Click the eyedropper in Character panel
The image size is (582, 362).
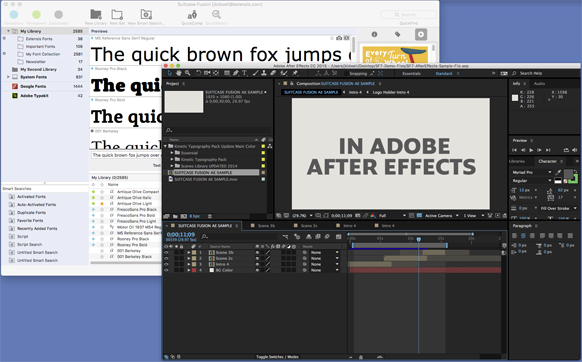pyautogui.click(x=558, y=172)
